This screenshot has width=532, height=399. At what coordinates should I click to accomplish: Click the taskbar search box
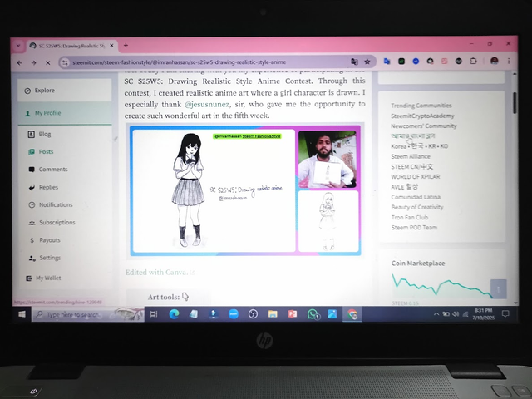pos(87,315)
